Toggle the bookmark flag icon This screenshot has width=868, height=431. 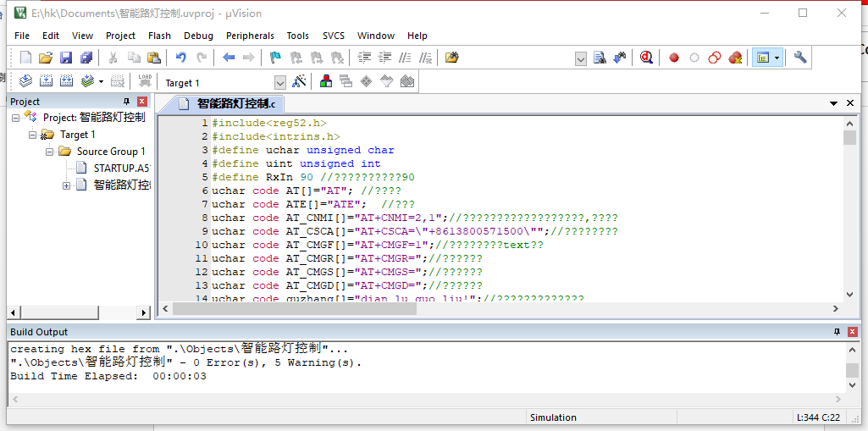coord(275,58)
